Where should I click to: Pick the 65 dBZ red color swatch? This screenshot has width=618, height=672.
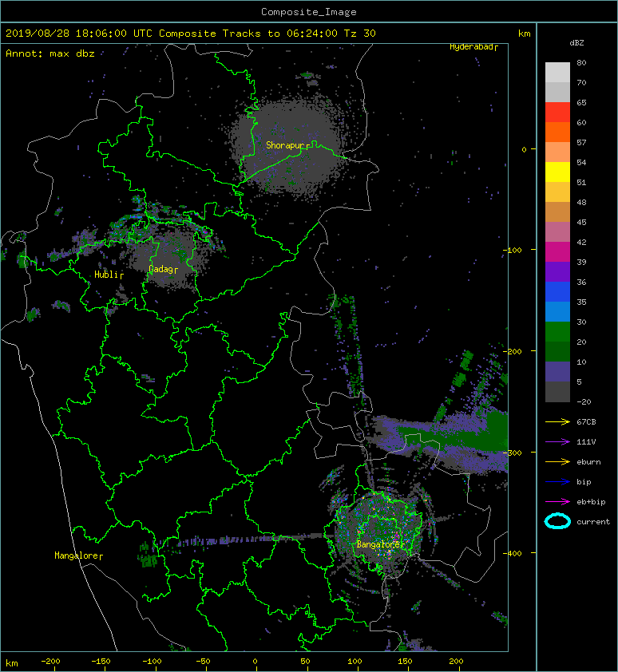(557, 112)
